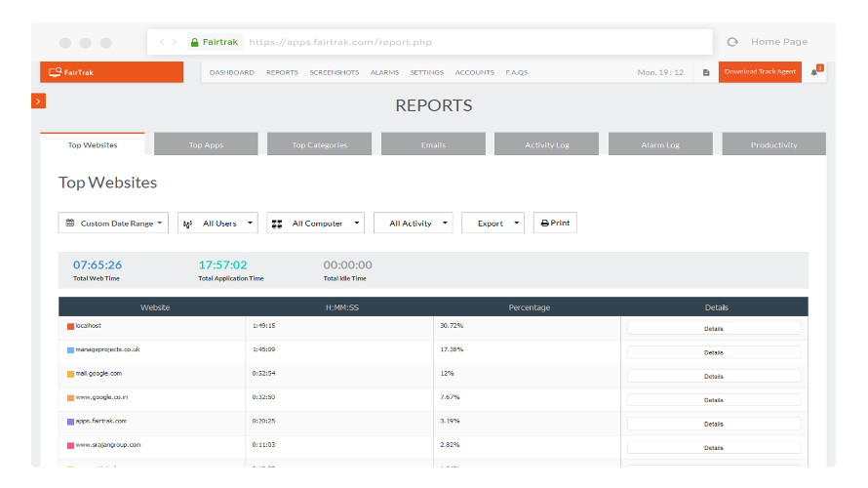Click the blue swatch beside manageprojects.co.uk
The image size is (868, 488).
70,350
